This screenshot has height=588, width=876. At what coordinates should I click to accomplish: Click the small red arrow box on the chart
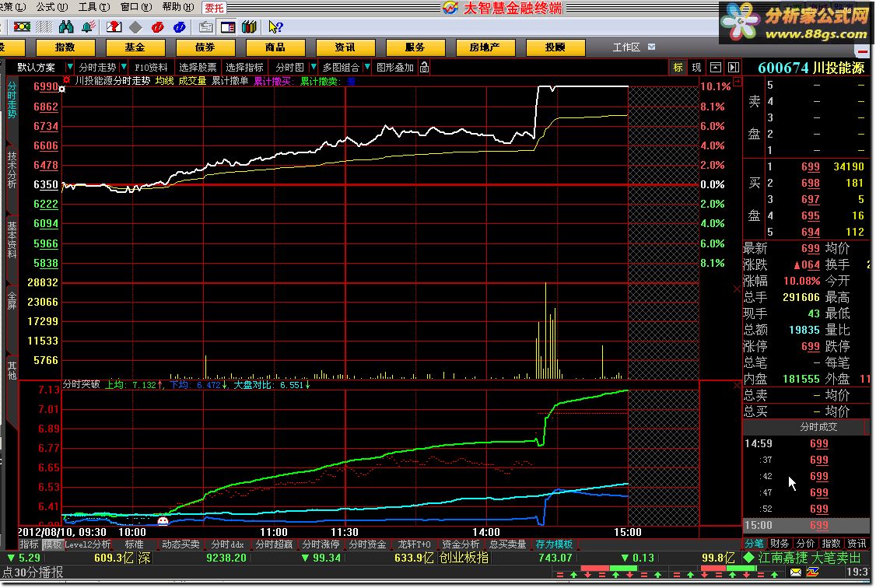738,82
